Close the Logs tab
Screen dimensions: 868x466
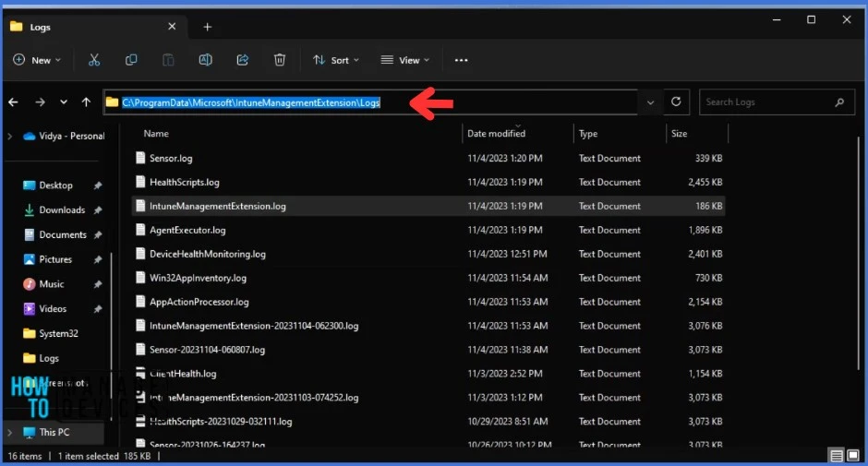tap(172, 26)
